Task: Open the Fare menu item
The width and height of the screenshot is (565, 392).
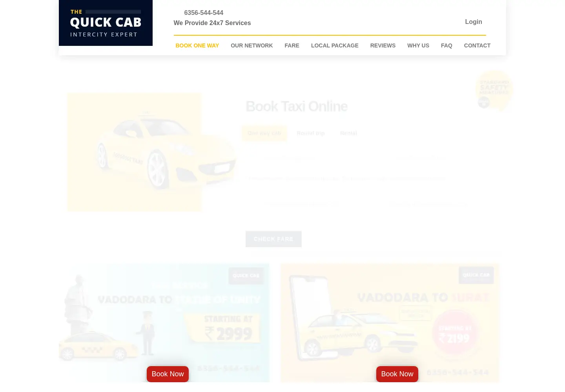Action: pyautogui.click(x=292, y=45)
